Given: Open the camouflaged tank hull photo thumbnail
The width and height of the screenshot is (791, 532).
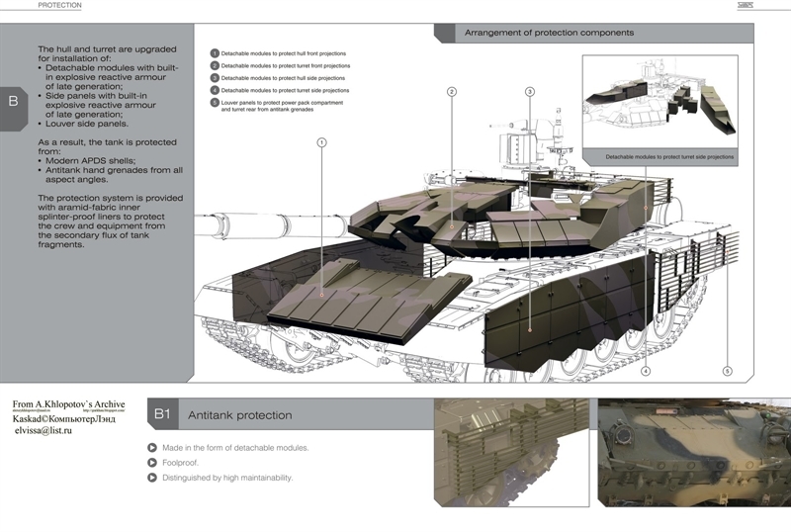Looking at the screenshot, I should pos(694,452).
